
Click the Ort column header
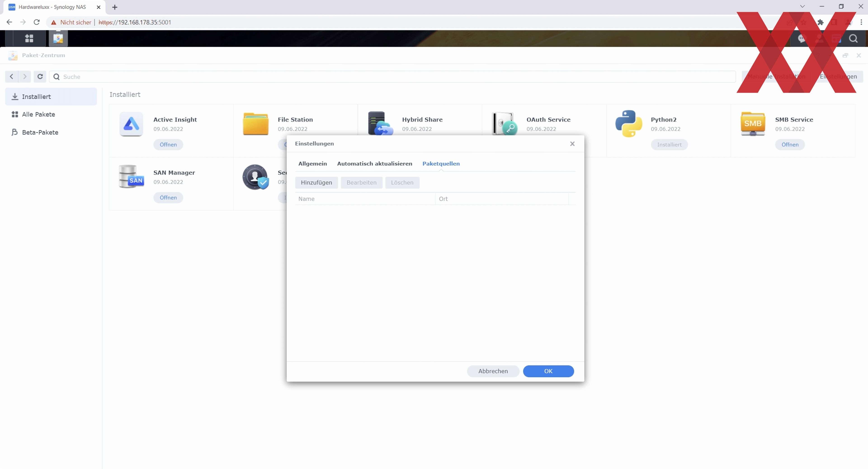pyautogui.click(x=502, y=199)
